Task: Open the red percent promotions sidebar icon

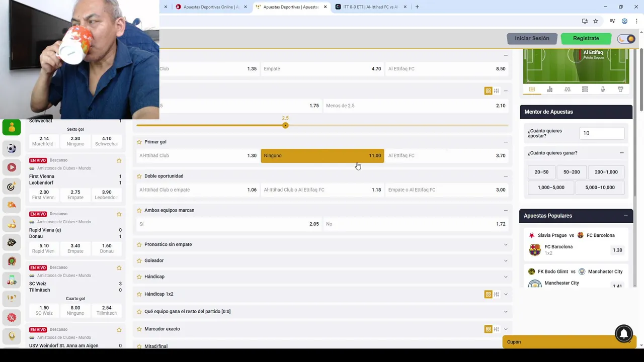Action: 12,318
